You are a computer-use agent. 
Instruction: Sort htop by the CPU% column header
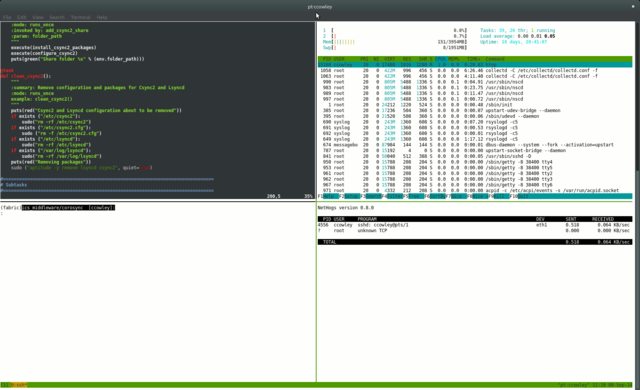click(x=441, y=59)
